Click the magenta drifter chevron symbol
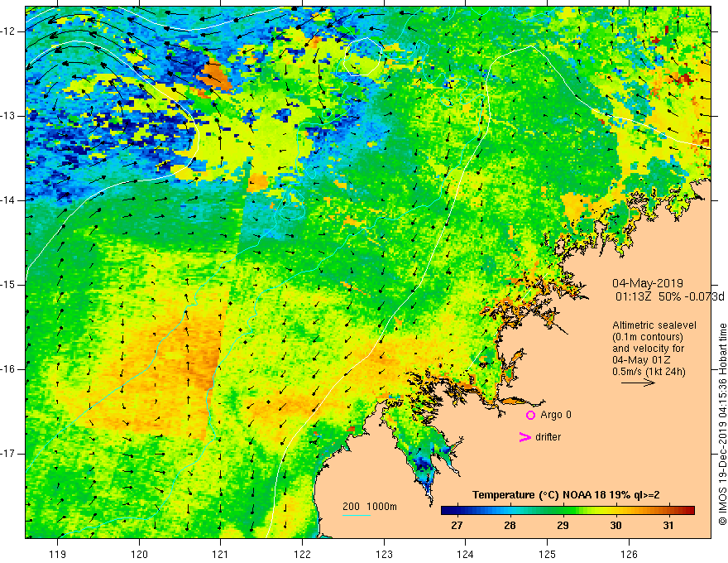This screenshot has width=728, height=563. [524, 437]
